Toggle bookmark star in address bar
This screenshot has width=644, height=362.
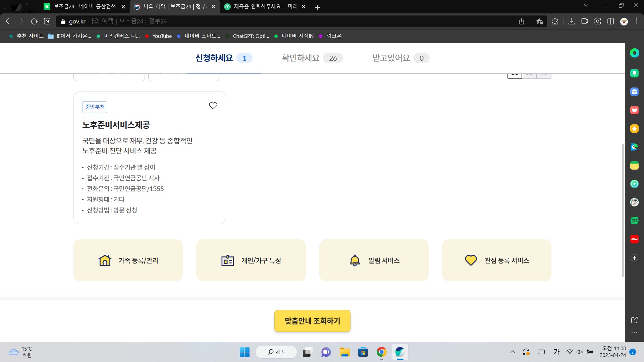pos(540,21)
